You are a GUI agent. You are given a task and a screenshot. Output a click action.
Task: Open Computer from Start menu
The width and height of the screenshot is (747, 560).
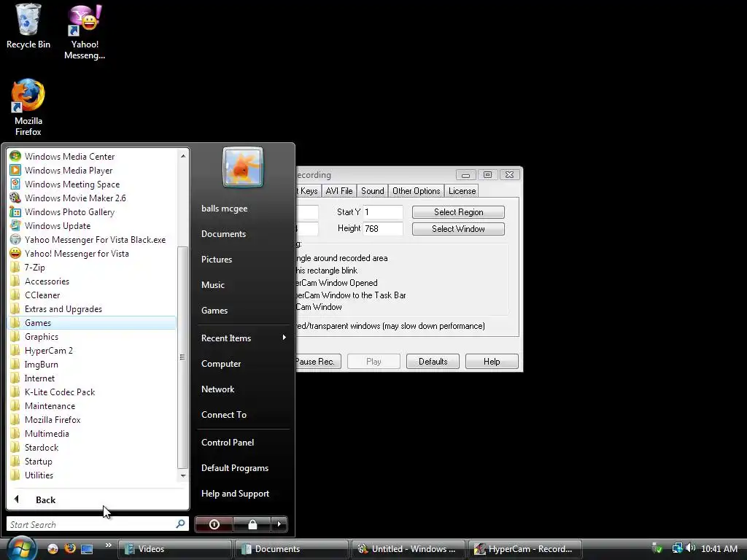[220, 363]
